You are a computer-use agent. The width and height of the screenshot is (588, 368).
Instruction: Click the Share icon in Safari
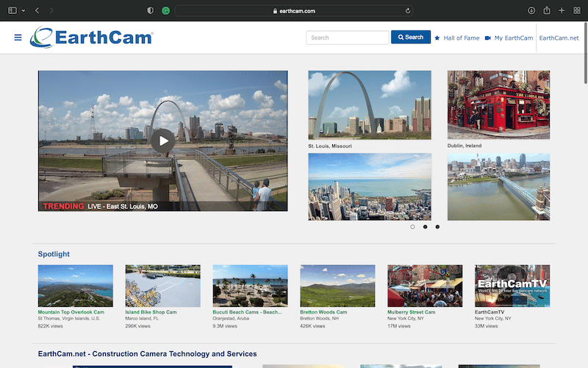tap(547, 10)
